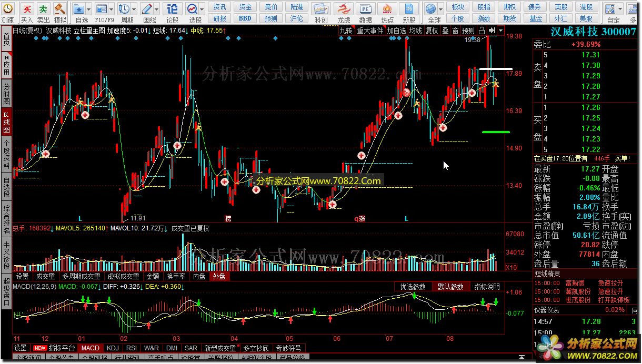Open the F10/F9 company info icon

click(102, 9)
